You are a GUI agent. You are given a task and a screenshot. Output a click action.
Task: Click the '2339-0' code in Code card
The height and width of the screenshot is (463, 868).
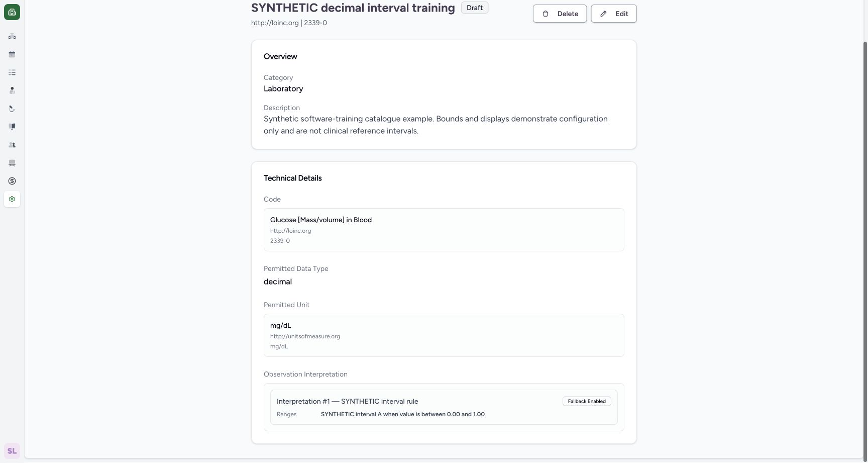coord(280,241)
